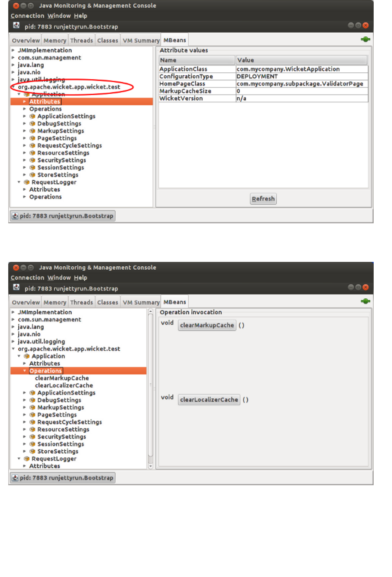392x577 pixels.
Task: Click Application MBean icon in bottom window
Action: (27, 356)
